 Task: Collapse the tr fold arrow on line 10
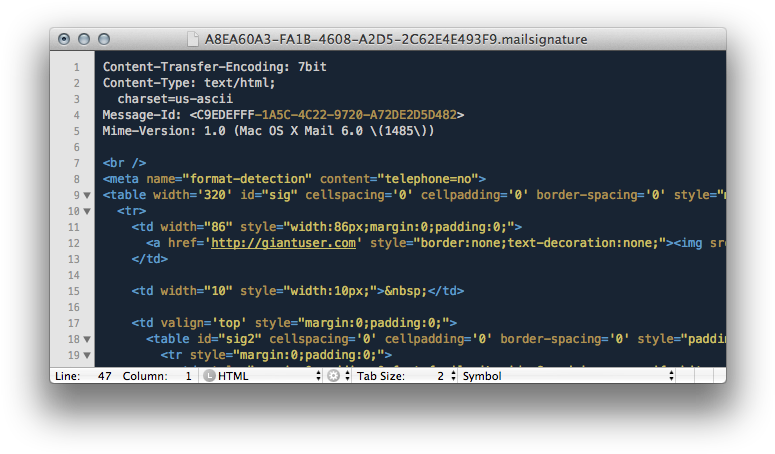point(87,211)
